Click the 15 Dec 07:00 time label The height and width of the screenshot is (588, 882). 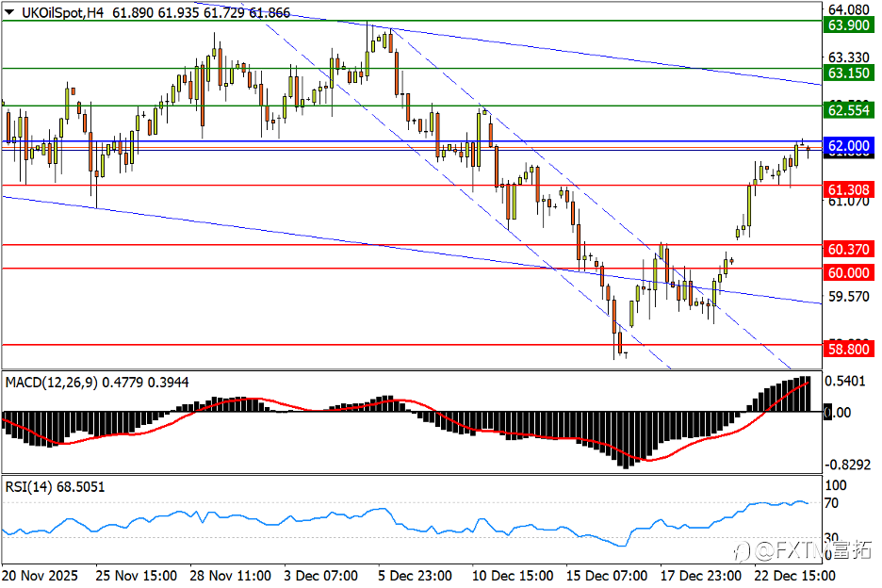point(607,576)
